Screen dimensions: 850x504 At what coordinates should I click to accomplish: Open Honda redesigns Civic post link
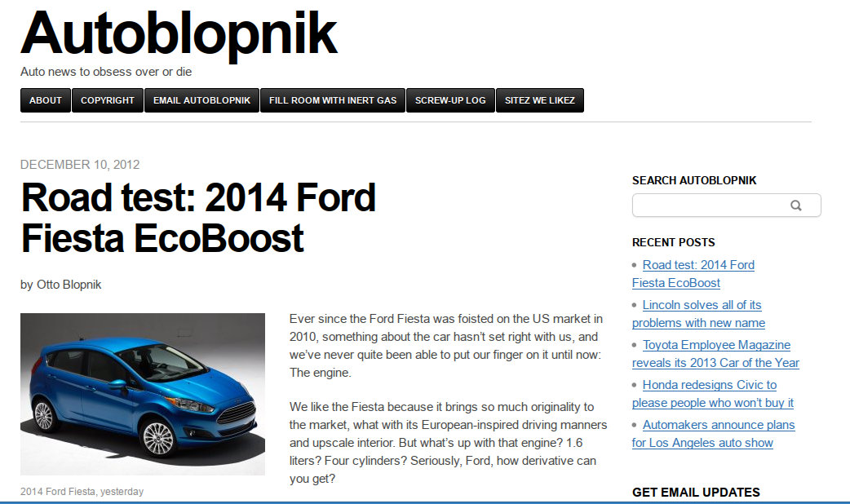pos(712,394)
